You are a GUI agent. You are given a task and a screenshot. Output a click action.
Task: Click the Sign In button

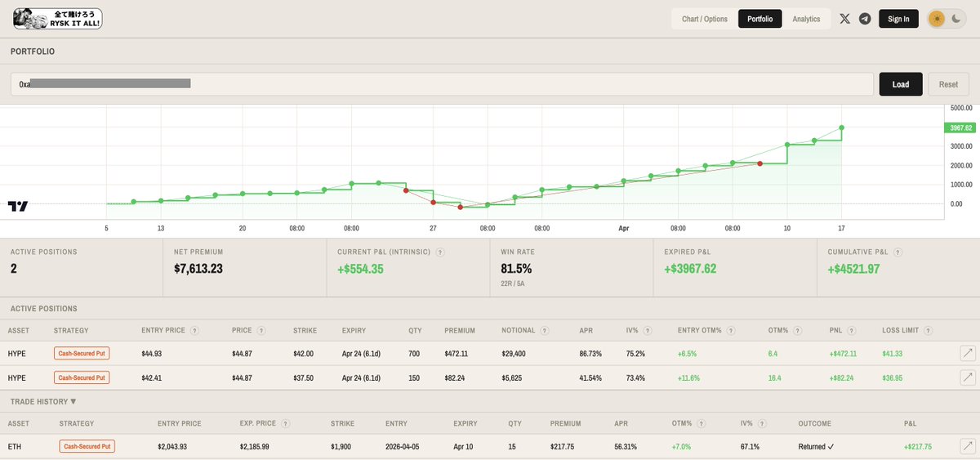898,19
